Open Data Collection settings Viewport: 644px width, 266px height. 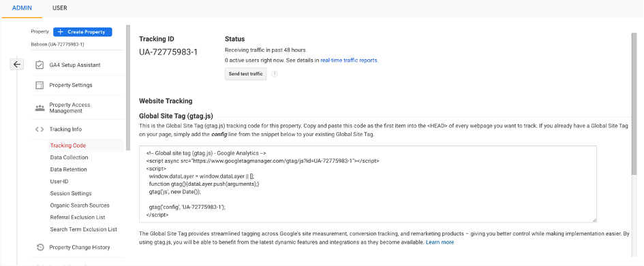click(x=69, y=157)
